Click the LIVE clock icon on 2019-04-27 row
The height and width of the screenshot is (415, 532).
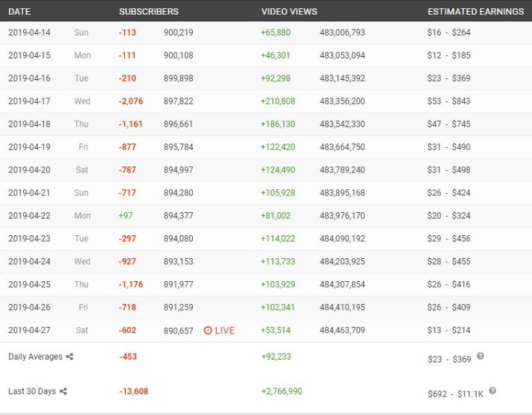[x=208, y=331]
